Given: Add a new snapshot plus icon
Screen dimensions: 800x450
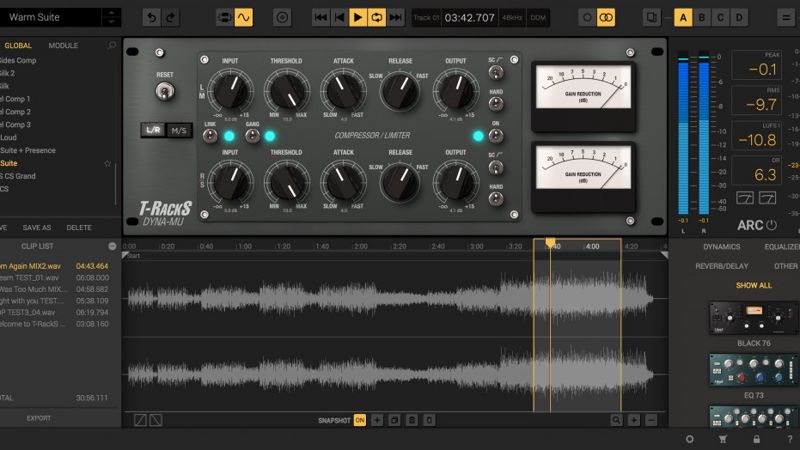Looking at the screenshot, I should coord(377,420).
